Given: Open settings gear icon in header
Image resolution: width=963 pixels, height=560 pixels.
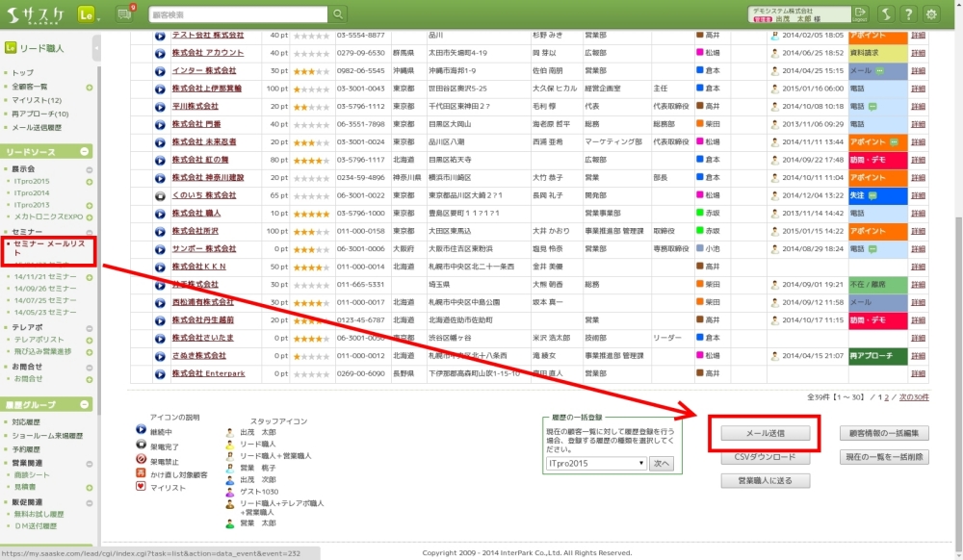Looking at the screenshot, I should (931, 14).
